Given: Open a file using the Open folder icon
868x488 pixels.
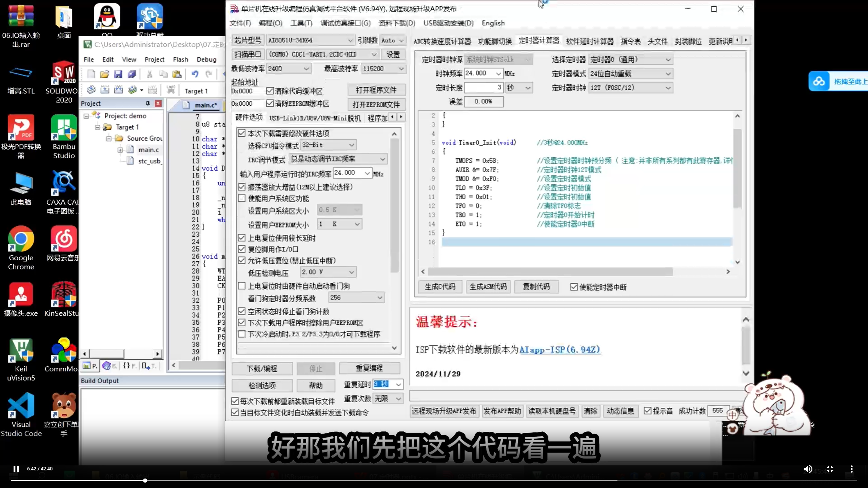Looking at the screenshot, I should point(104,74).
